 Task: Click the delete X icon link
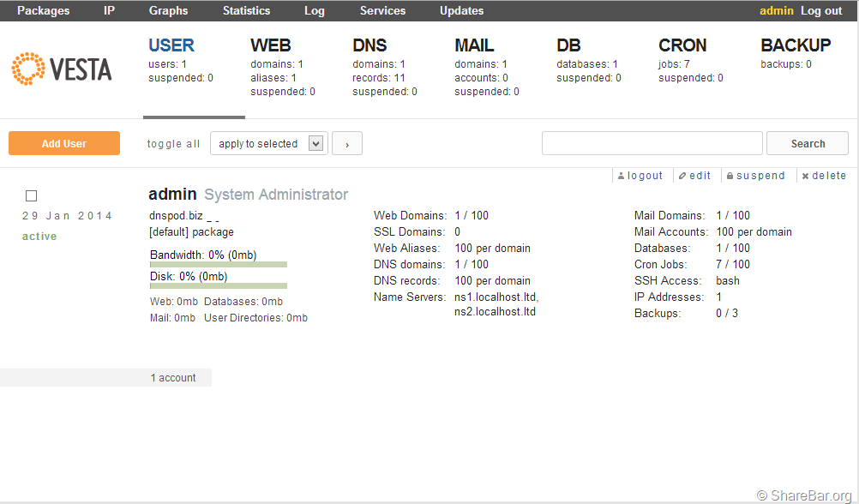click(824, 176)
